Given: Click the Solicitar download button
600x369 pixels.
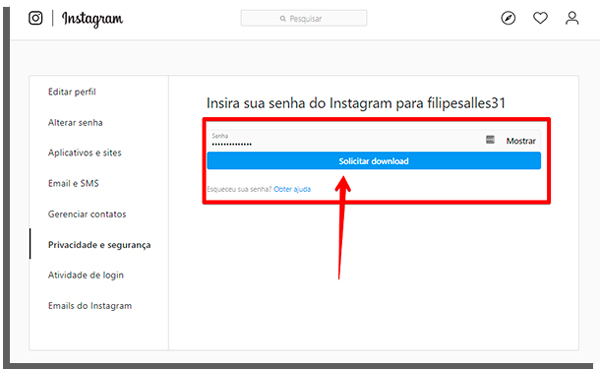Looking at the screenshot, I should tap(374, 161).
